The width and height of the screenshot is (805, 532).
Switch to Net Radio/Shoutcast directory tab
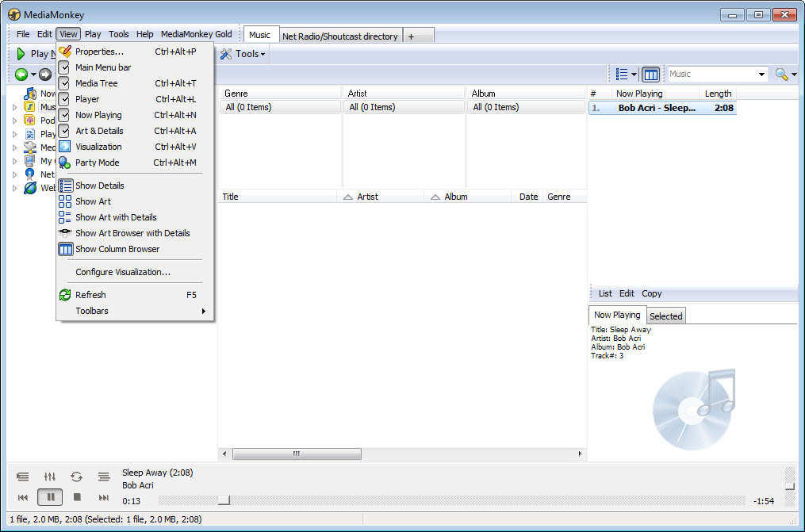pos(340,36)
